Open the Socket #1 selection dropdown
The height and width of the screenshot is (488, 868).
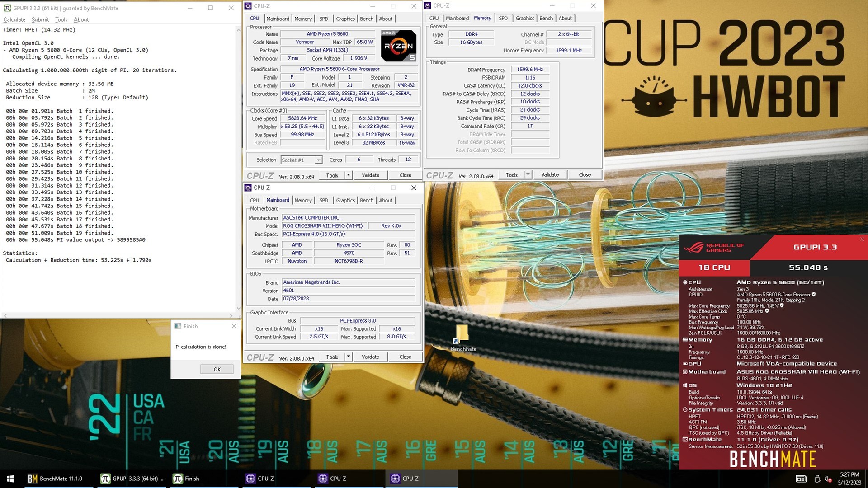301,160
